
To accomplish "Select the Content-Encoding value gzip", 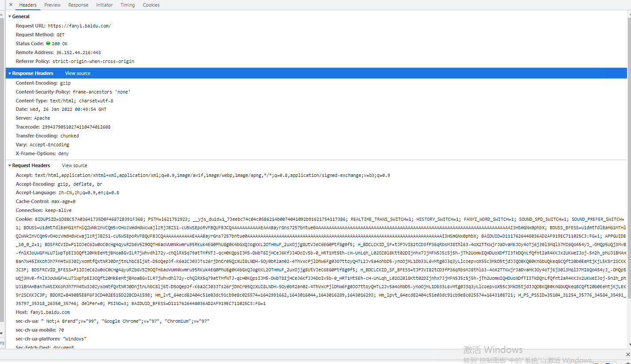I will click(65, 83).
